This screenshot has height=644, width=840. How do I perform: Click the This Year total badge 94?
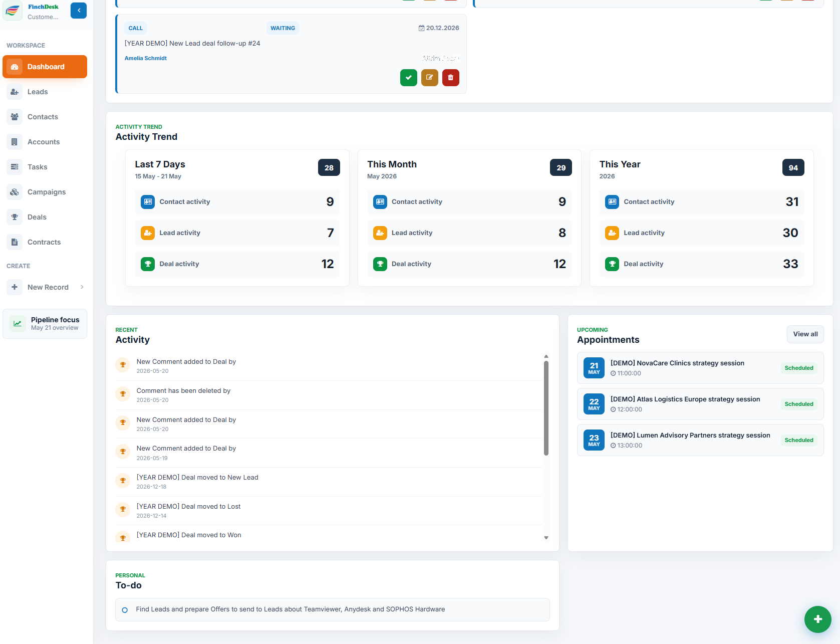click(x=793, y=167)
